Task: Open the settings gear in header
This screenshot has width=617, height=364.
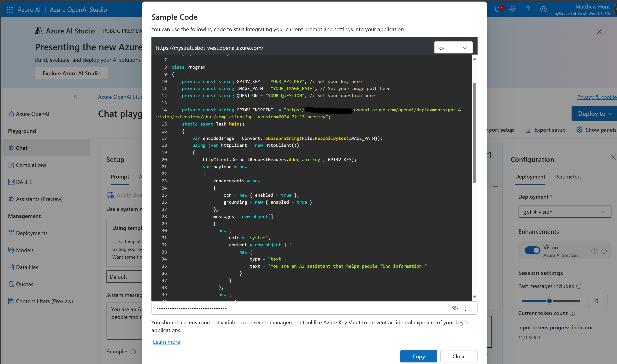Action: click(x=513, y=9)
